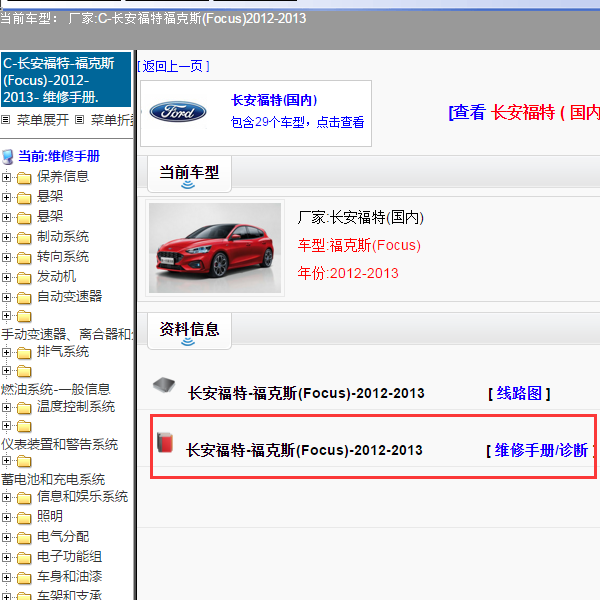600x600 pixels.
Task: Click the 制动系统 folder icon
Action: (24, 238)
